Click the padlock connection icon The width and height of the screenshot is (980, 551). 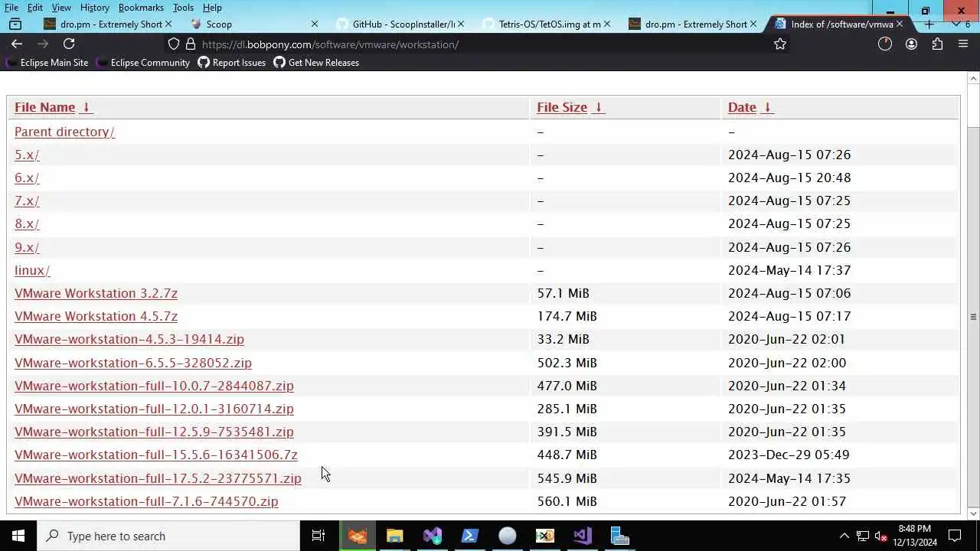pos(191,44)
